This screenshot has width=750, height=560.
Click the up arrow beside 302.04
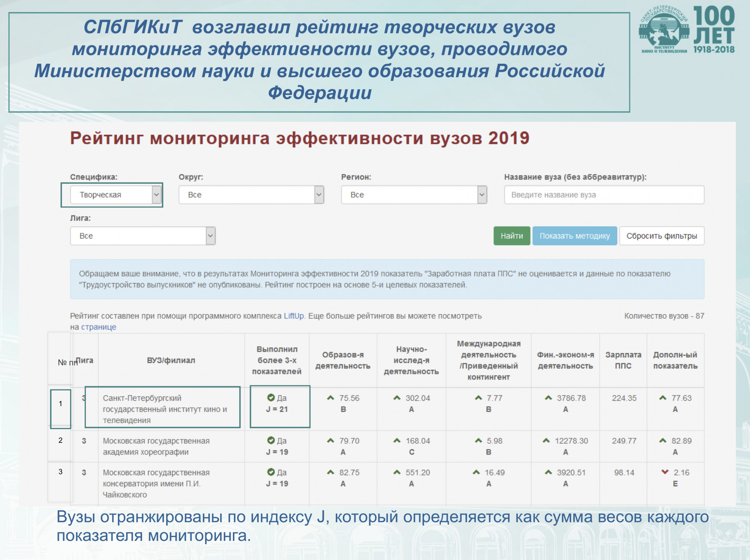397,398
